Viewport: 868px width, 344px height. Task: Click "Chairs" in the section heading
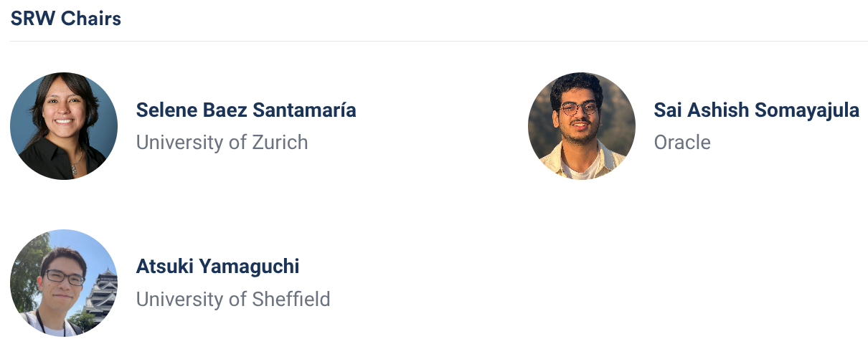[90, 19]
